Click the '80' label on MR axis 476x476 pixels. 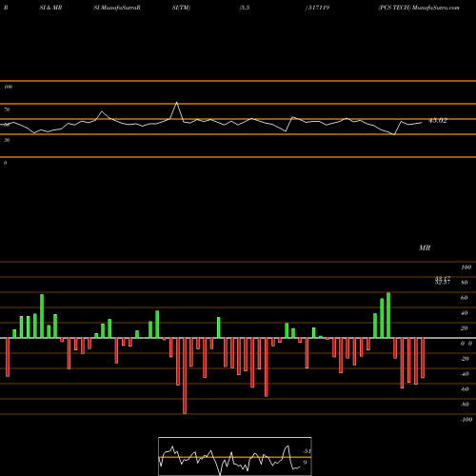point(465,283)
